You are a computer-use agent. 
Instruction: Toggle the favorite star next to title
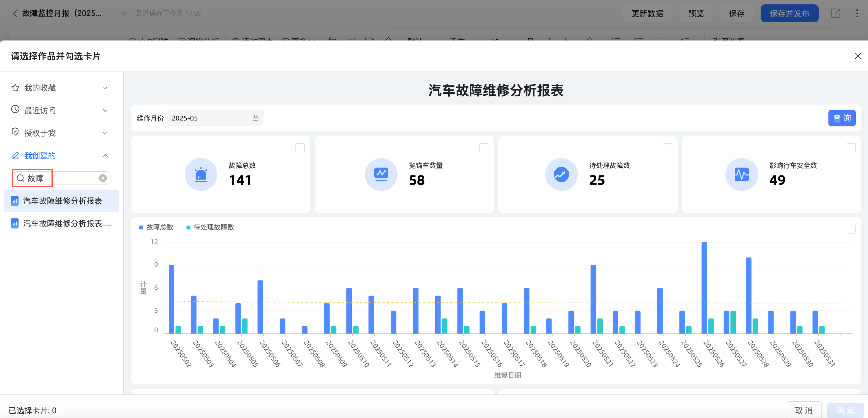point(124,13)
